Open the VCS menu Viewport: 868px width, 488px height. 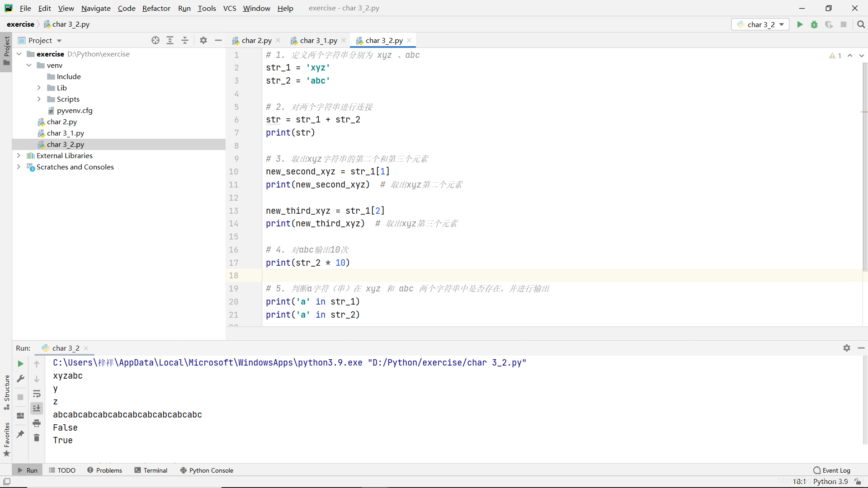point(230,8)
